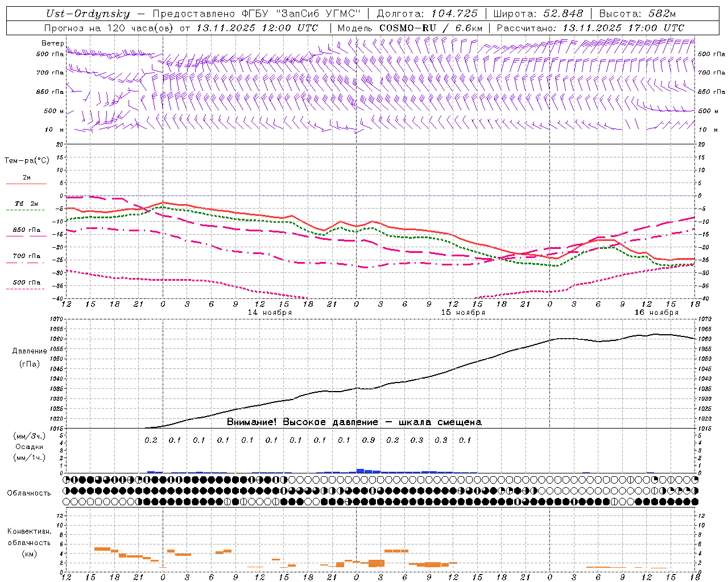Select the Тем-ра(°C) axis title

tap(27, 161)
